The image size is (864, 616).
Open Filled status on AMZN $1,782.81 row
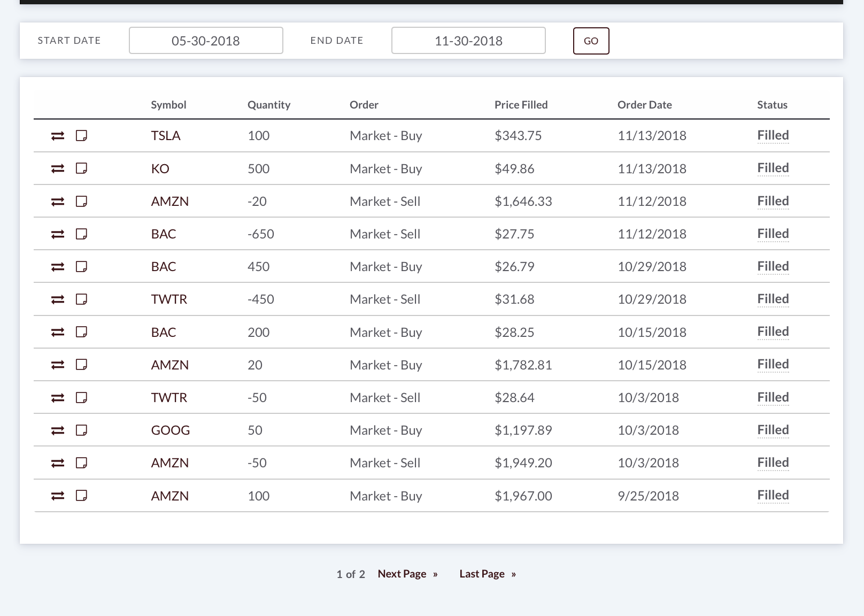click(773, 364)
